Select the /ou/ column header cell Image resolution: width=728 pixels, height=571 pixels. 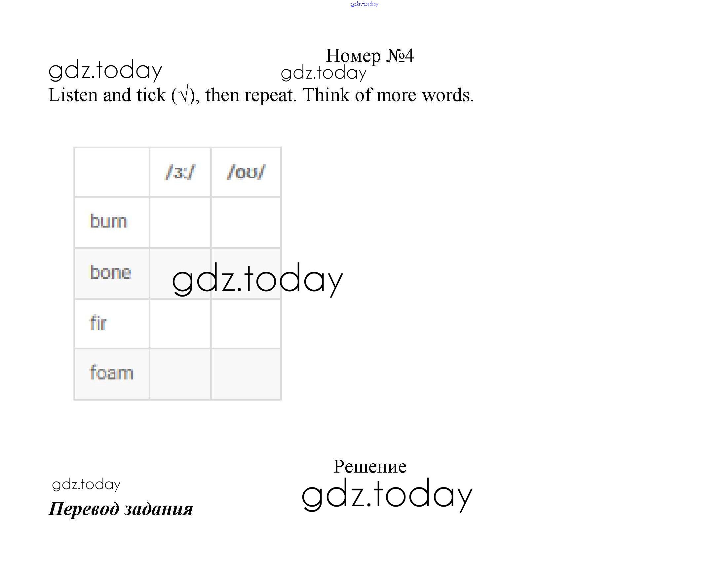click(246, 172)
